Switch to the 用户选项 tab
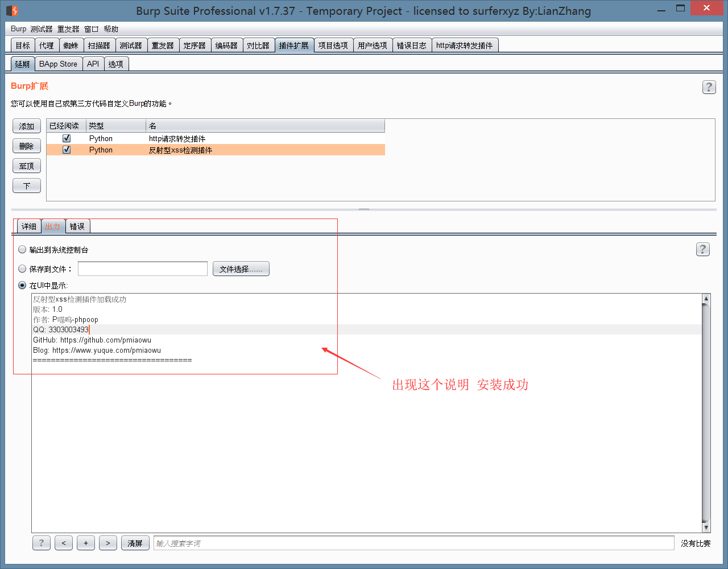Image resolution: width=728 pixels, height=569 pixels. (x=373, y=46)
